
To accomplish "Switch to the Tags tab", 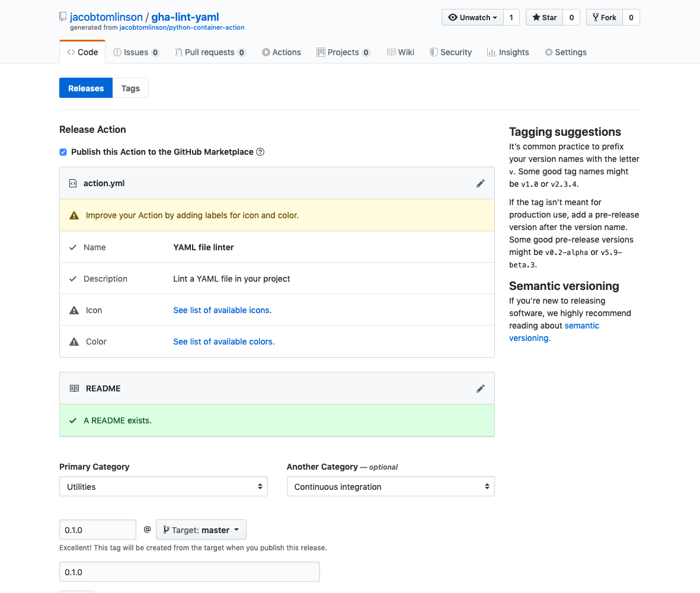I will [x=130, y=88].
